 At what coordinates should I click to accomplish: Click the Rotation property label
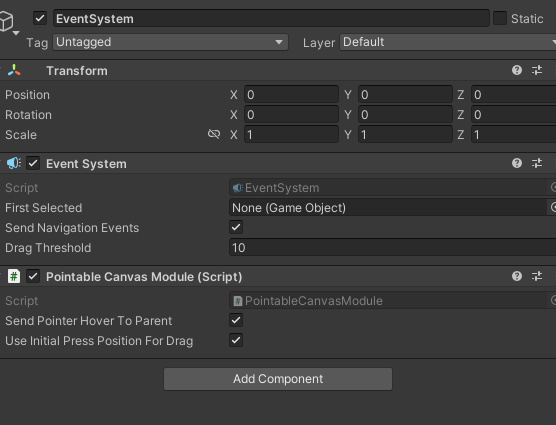coord(28,115)
